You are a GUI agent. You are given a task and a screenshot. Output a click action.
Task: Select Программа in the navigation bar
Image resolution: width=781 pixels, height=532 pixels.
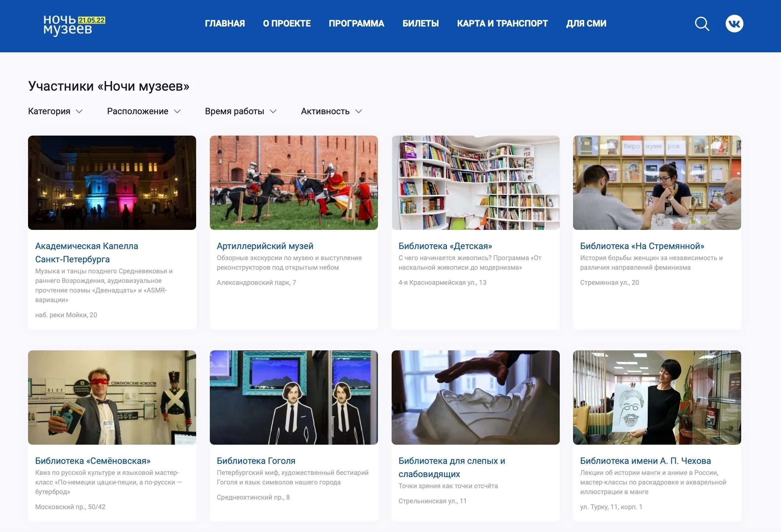coord(356,24)
